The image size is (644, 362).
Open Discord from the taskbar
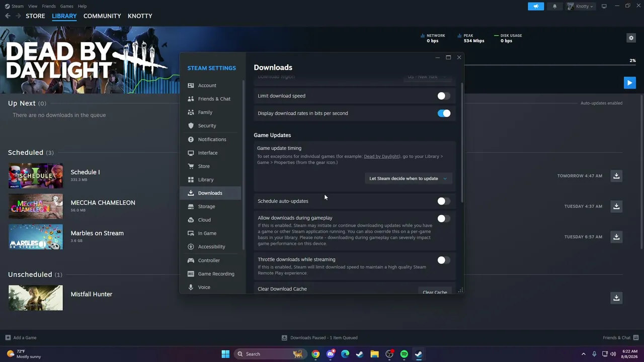330,354
